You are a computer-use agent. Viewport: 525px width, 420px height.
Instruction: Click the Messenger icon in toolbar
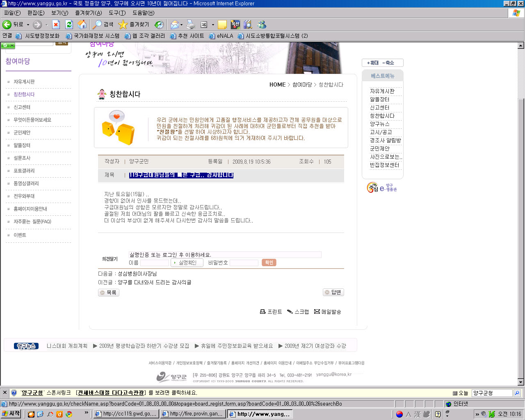click(262, 25)
